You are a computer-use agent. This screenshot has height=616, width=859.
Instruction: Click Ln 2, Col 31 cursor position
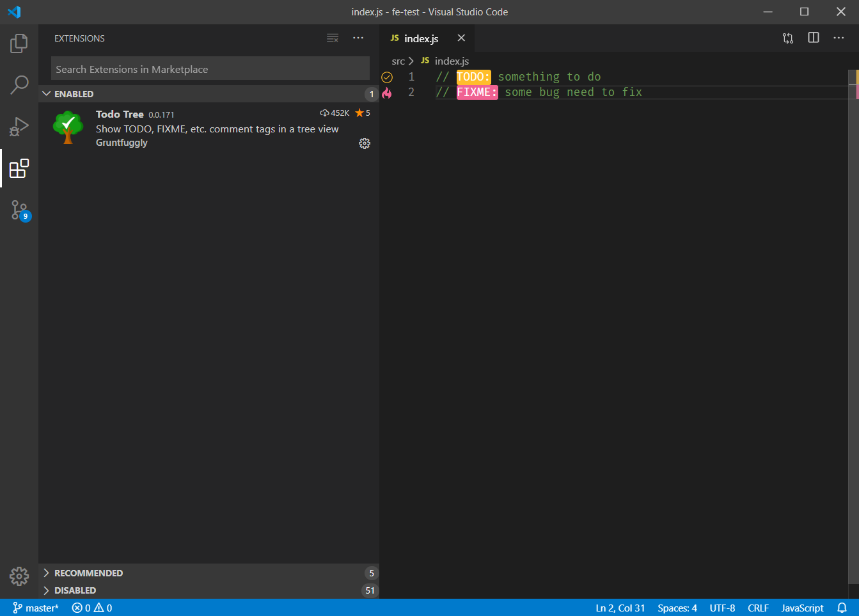620,608
